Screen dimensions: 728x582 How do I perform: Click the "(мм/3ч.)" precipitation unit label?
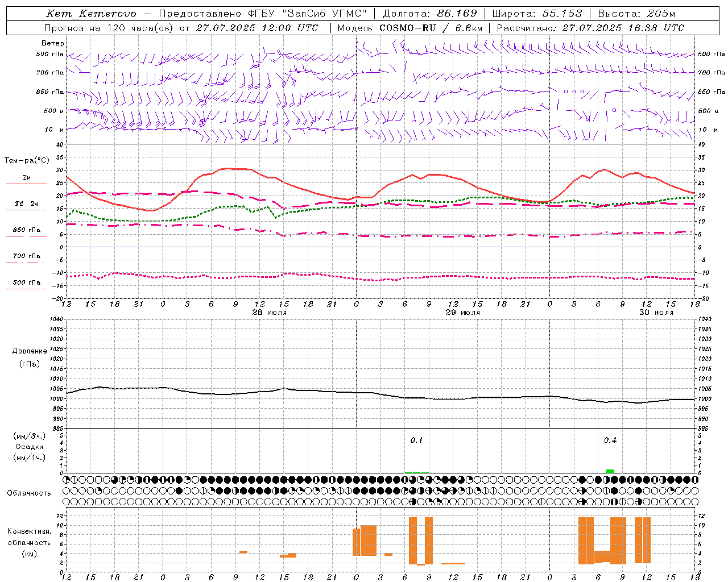30,436
